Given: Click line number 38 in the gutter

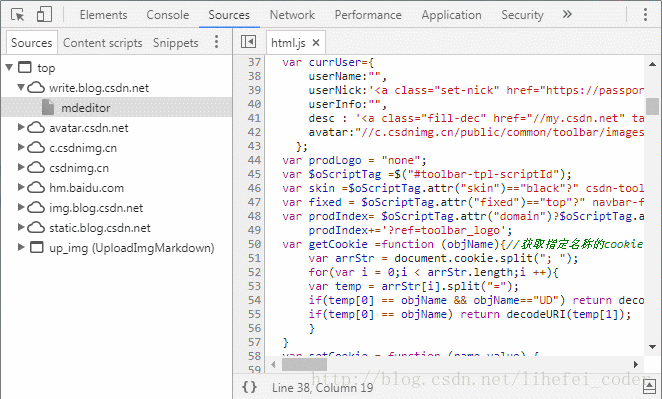Looking at the screenshot, I should pyautogui.click(x=254, y=76).
